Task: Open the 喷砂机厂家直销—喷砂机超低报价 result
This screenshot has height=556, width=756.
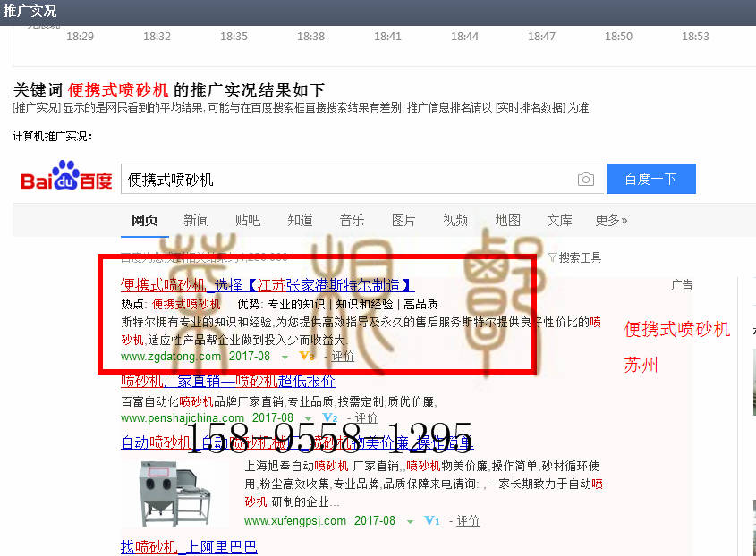Action: pos(227,381)
